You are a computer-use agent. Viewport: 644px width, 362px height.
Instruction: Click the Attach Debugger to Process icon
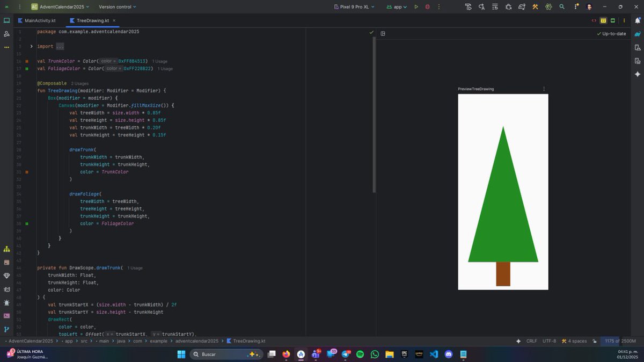pyautogui.click(x=508, y=7)
